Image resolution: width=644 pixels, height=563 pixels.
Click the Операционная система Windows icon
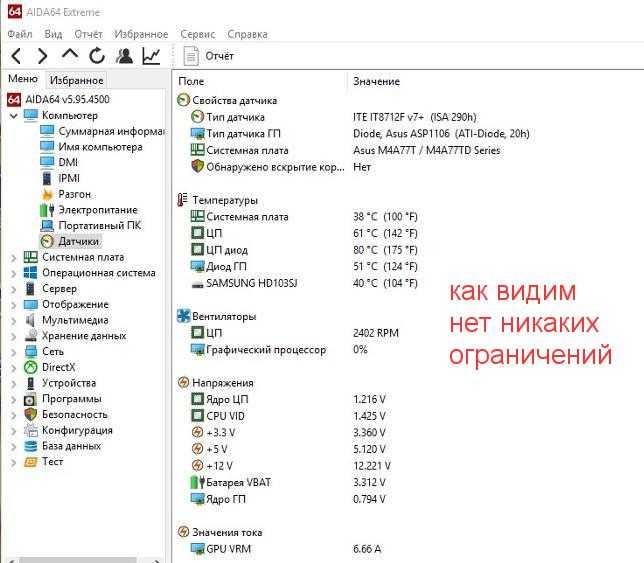click(x=31, y=273)
